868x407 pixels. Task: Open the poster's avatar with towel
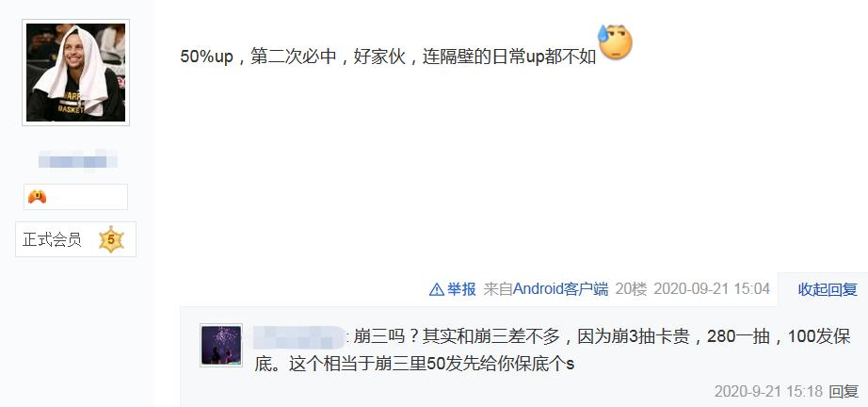tap(76, 73)
